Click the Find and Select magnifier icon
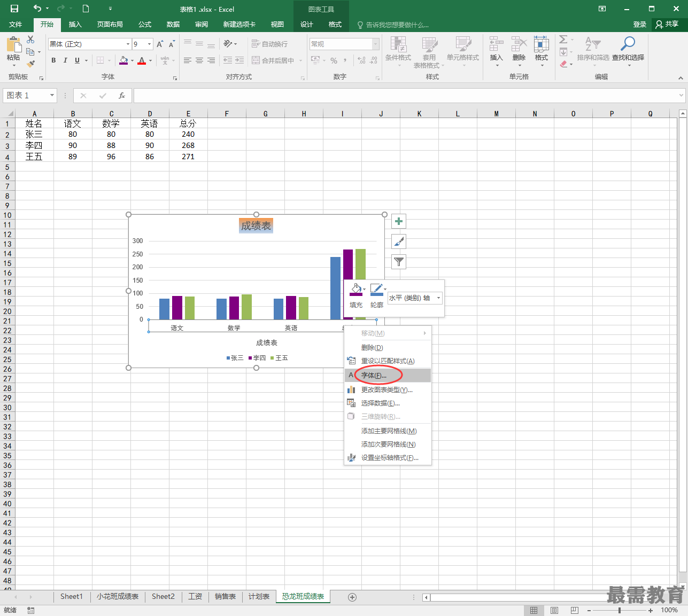The width and height of the screenshot is (688, 616). point(628,44)
